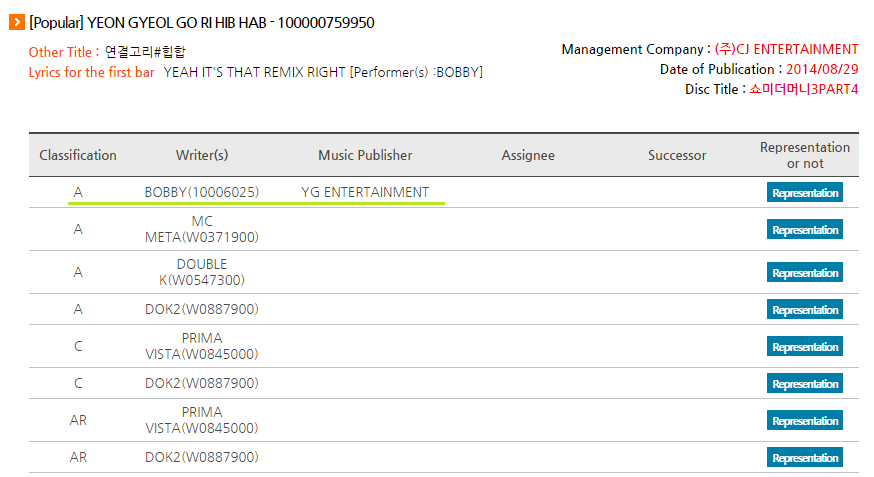This screenshot has height=477, width=874.
Task: Click Representation for DOK2 classification A row
Action: tap(804, 309)
